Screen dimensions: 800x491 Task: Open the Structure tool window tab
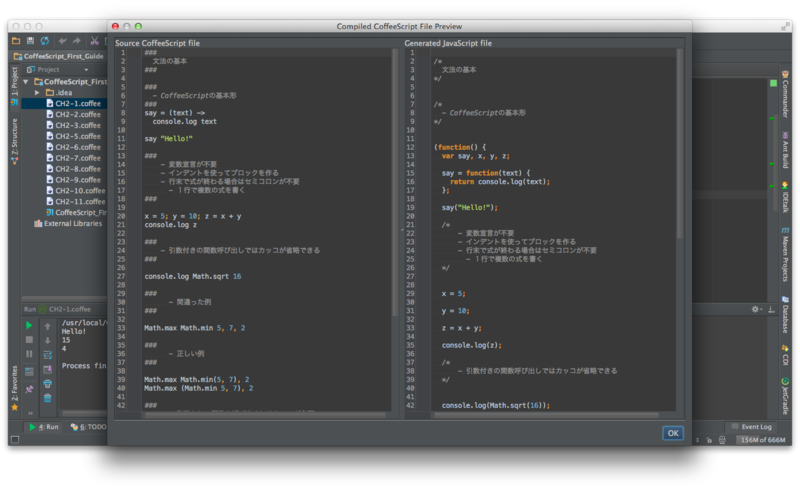click(x=14, y=141)
